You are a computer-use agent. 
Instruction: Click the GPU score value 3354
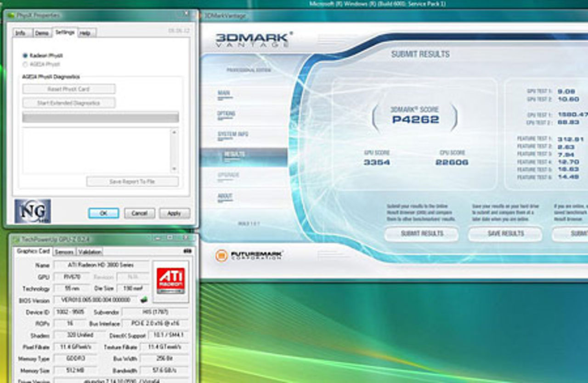[377, 162]
